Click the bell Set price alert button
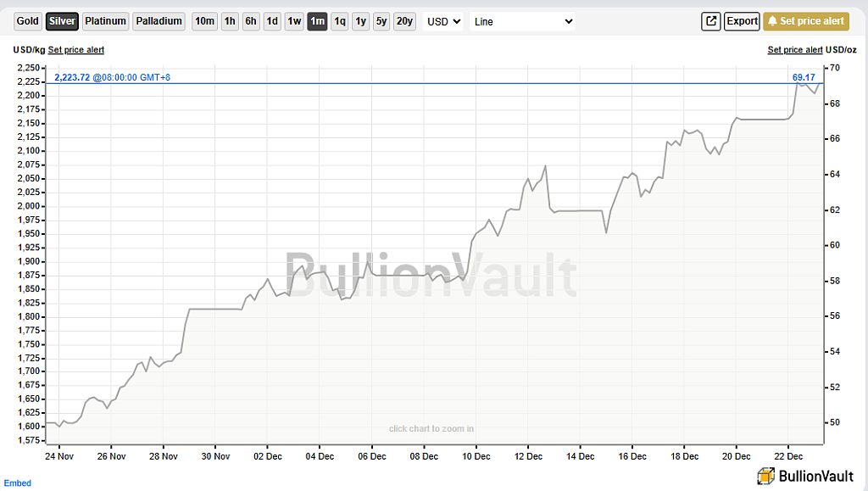The image size is (868, 491). pyautogui.click(x=806, y=21)
